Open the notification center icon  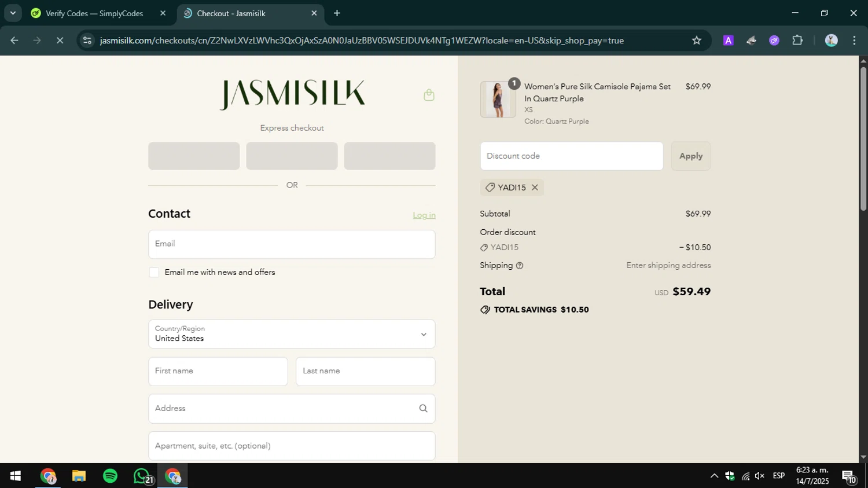pyautogui.click(x=849, y=476)
